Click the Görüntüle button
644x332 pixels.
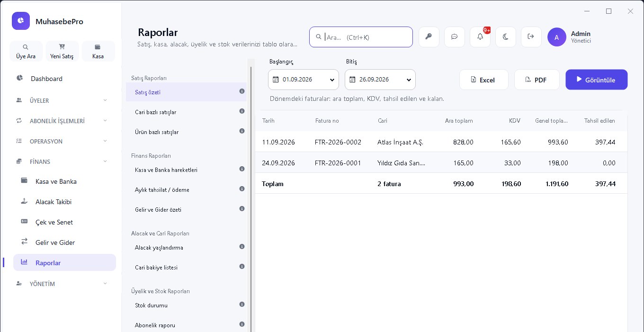pyautogui.click(x=597, y=80)
